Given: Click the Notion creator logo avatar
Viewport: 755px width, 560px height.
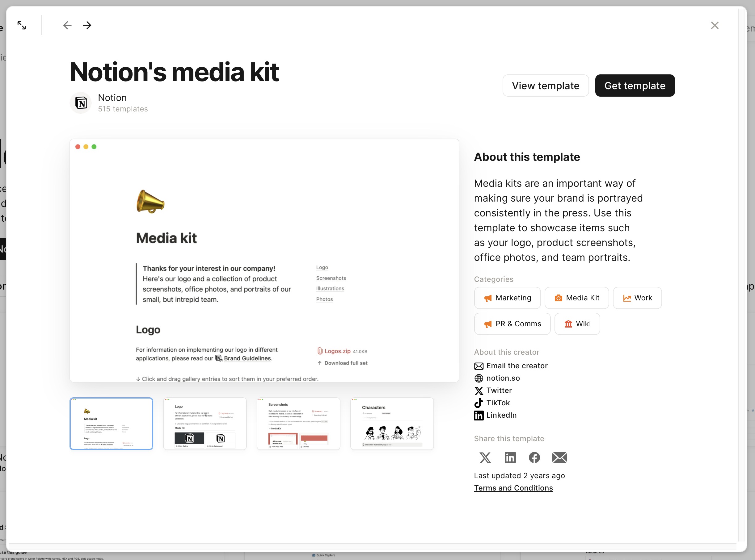Looking at the screenshot, I should pos(81,103).
